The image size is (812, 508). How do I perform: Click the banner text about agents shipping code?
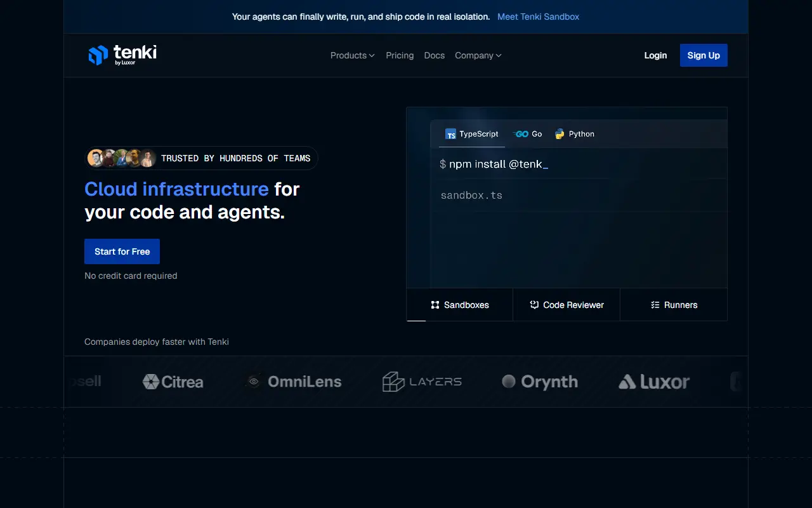point(361,17)
